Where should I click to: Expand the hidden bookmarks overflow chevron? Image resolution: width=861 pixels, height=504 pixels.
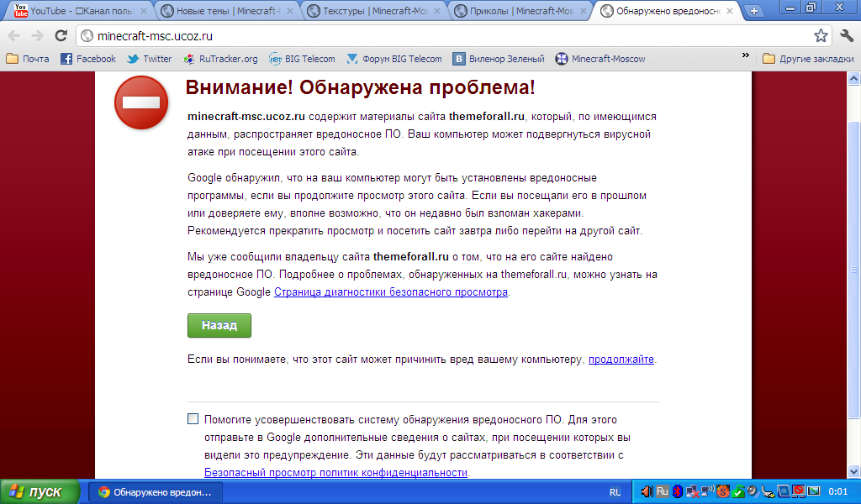745,56
